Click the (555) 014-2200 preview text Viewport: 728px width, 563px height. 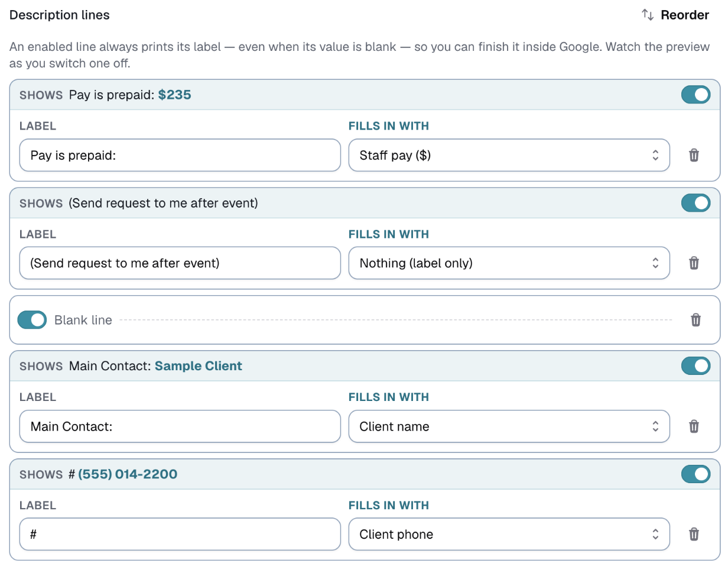point(128,474)
